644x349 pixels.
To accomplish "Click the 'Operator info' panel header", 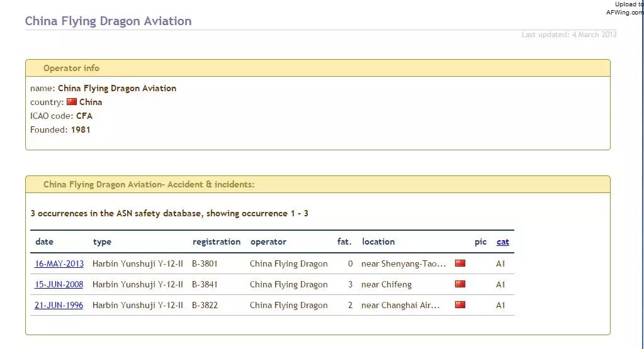I will click(318, 68).
